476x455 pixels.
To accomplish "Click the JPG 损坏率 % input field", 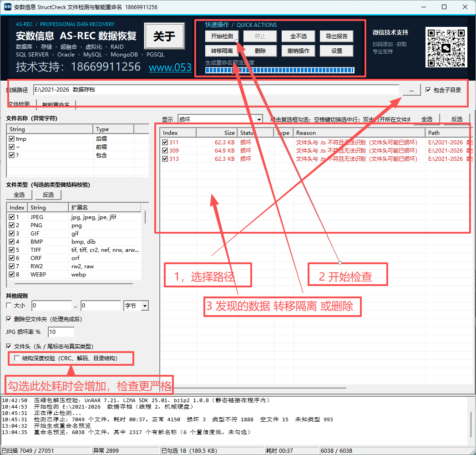I will pos(61,332).
